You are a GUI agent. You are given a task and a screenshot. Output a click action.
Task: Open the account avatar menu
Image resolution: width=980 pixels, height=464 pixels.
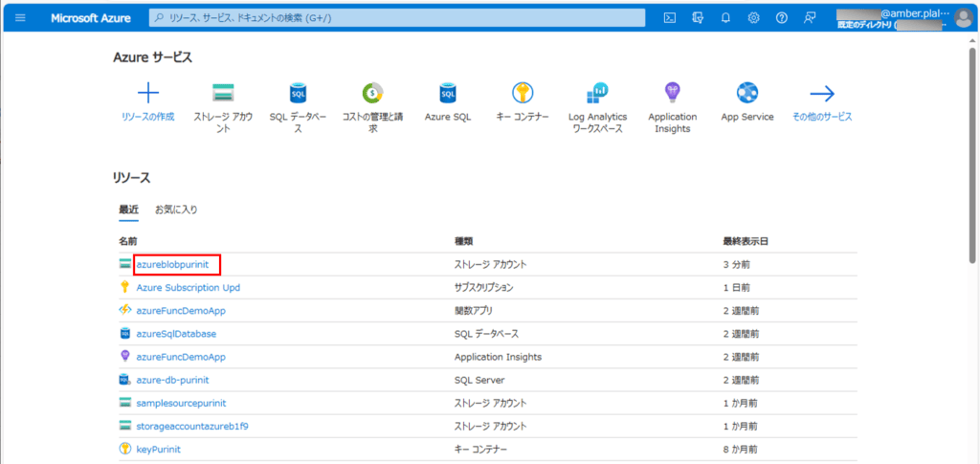point(963,18)
